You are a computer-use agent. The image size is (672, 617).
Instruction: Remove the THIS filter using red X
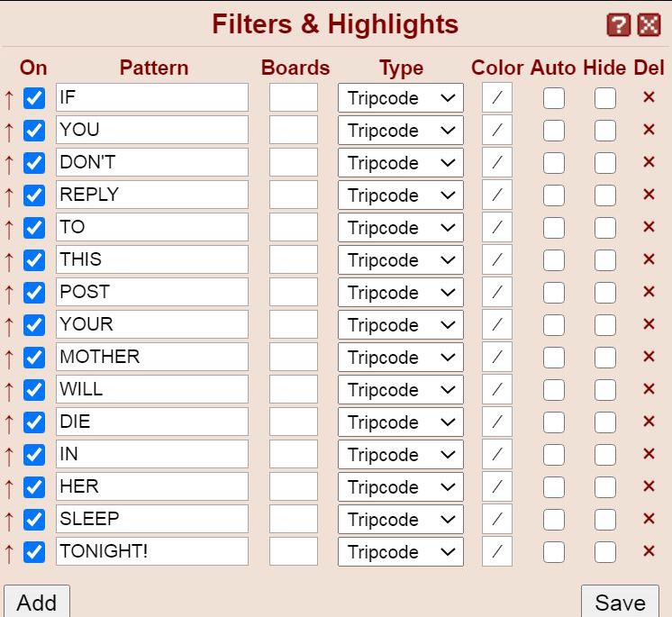click(649, 259)
